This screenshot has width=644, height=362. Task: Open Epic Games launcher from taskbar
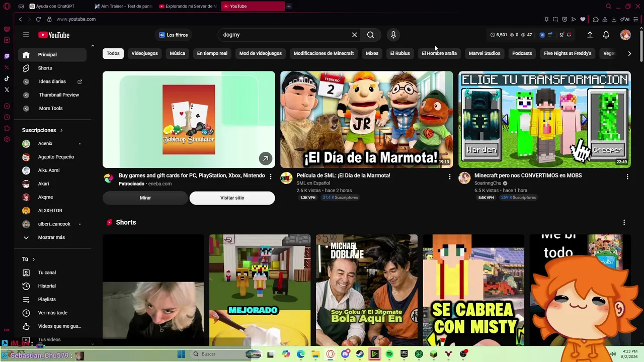coord(404,354)
